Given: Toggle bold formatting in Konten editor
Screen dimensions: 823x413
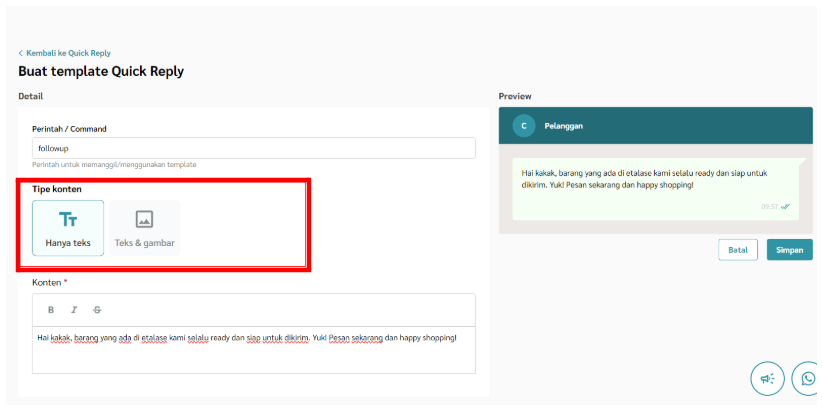Looking at the screenshot, I should click(51, 310).
